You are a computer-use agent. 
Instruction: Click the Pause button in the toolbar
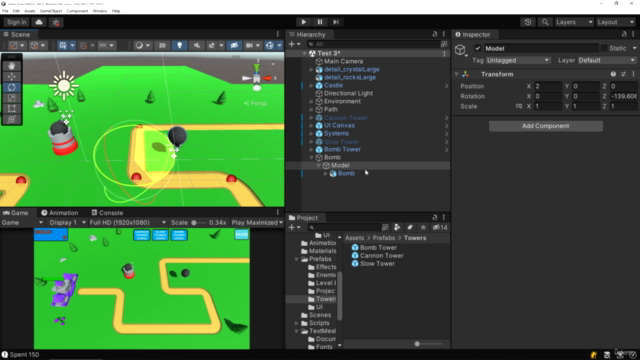[320, 22]
